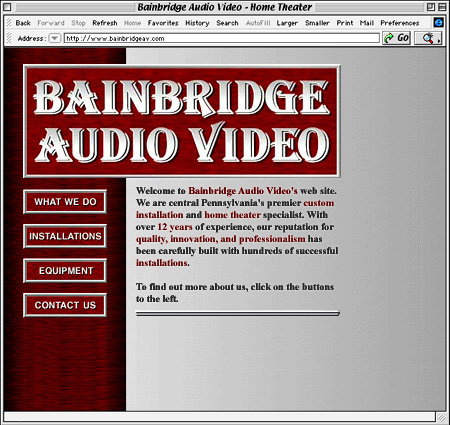Click the Forward toolbar button
The image size is (450, 425).
tap(51, 23)
